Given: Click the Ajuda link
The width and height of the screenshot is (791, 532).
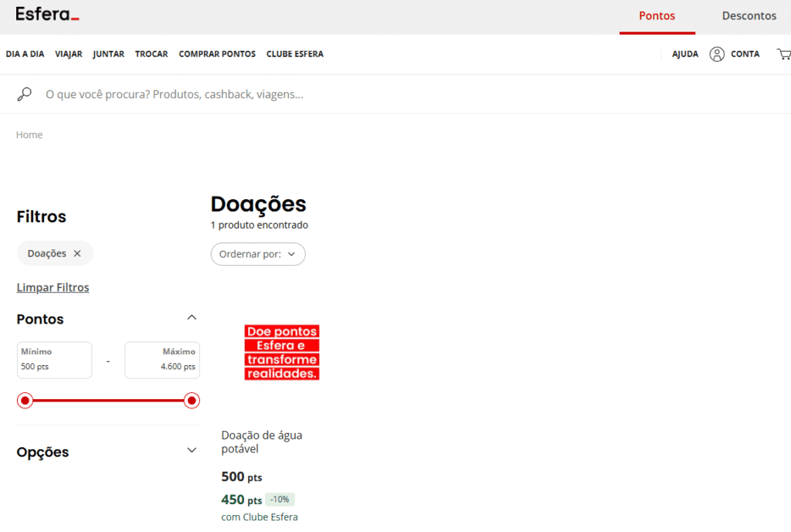Looking at the screenshot, I should click(684, 54).
